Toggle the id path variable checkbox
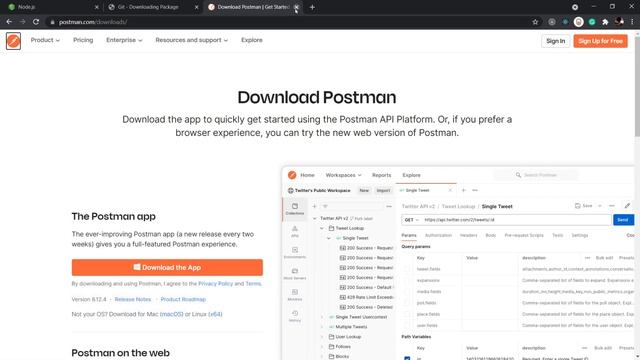The image size is (640, 360). click(407, 358)
